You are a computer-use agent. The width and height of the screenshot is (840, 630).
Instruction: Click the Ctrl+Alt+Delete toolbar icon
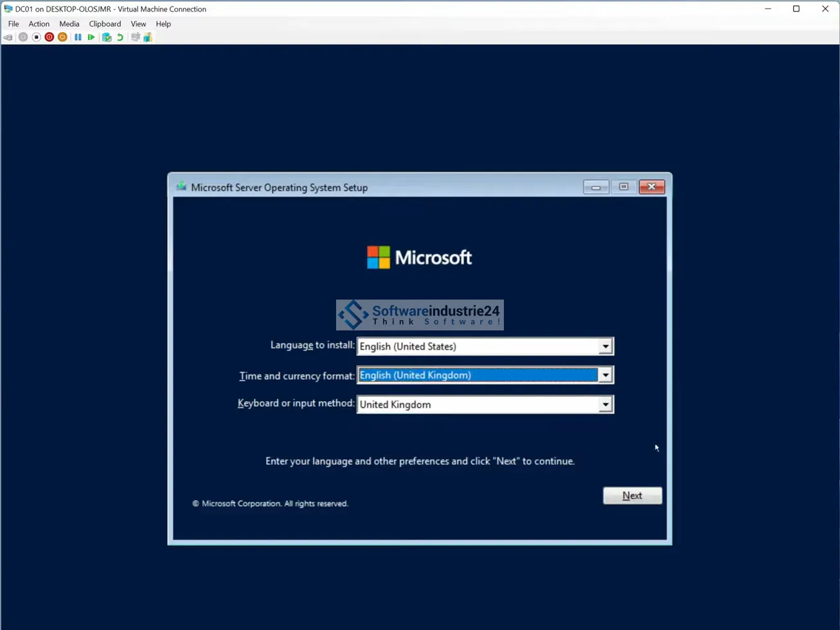(x=8, y=37)
